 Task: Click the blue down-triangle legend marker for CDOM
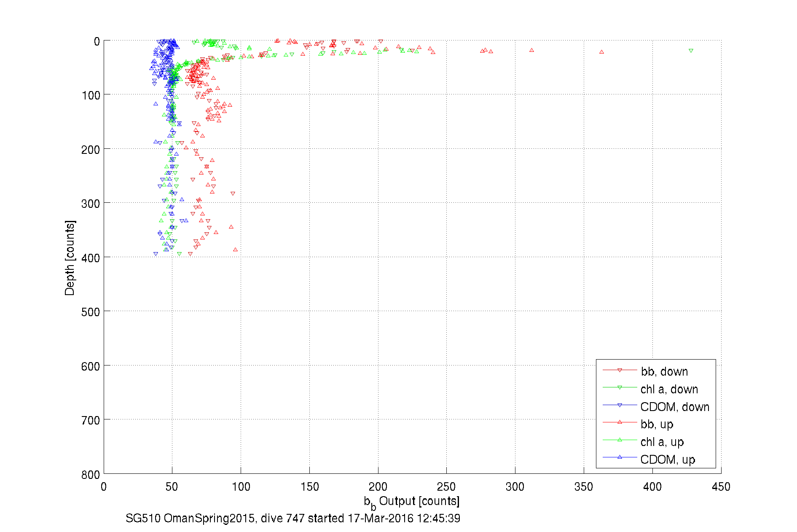pos(620,405)
